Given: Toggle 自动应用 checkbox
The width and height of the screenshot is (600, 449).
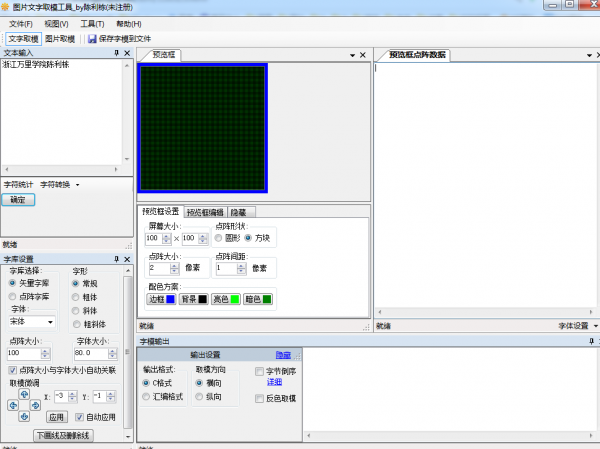Looking at the screenshot, I should (79, 417).
